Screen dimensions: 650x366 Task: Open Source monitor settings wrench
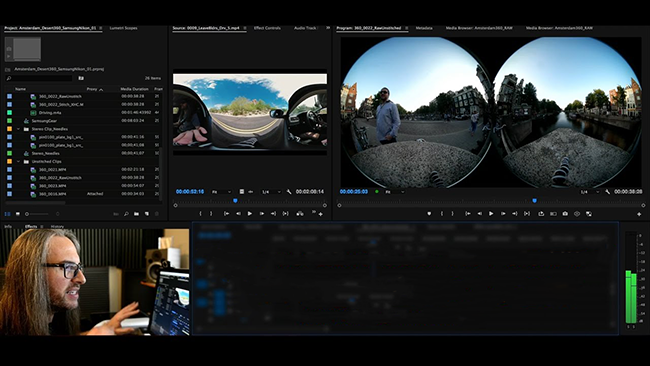click(289, 191)
